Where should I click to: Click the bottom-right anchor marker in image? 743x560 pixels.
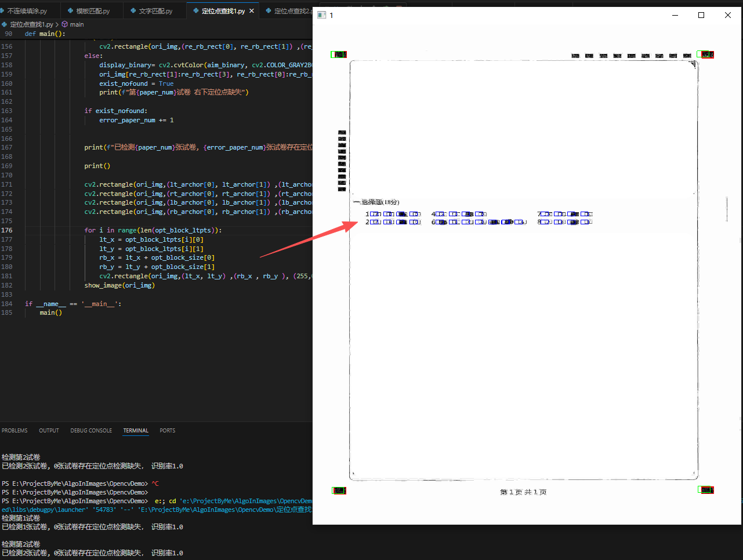[706, 490]
